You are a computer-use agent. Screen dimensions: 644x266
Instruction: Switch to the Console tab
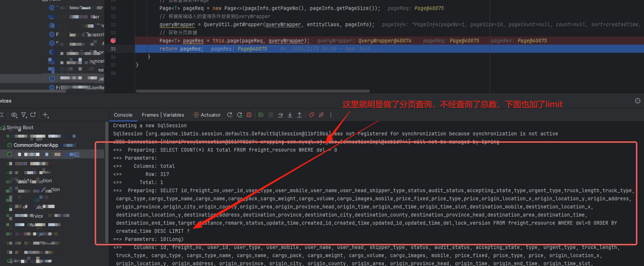[123, 115]
